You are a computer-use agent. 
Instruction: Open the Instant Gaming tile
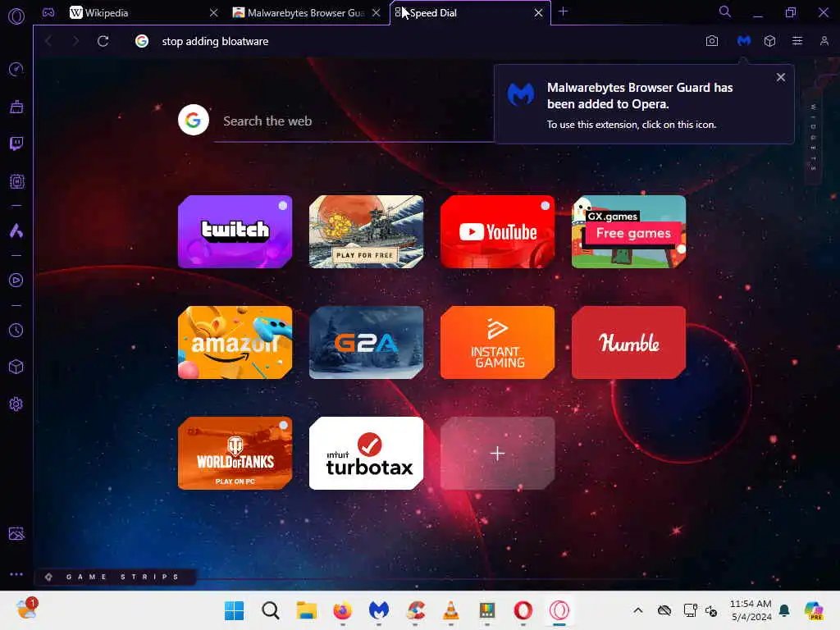(498, 342)
